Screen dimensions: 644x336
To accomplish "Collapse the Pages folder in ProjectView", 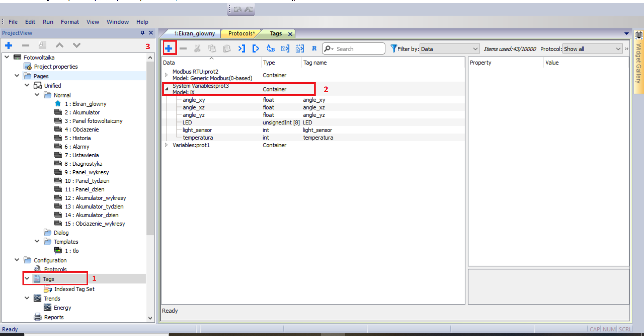I will click(17, 76).
